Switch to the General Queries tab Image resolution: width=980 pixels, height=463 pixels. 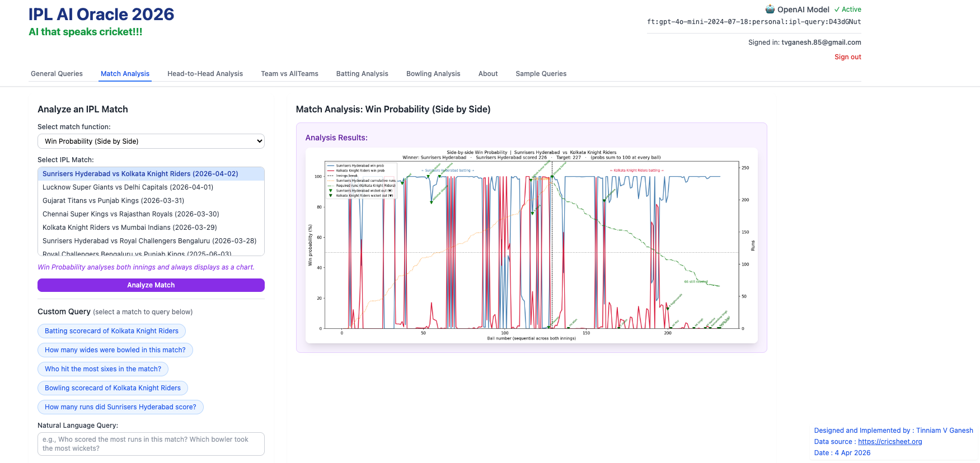[57, 74]
